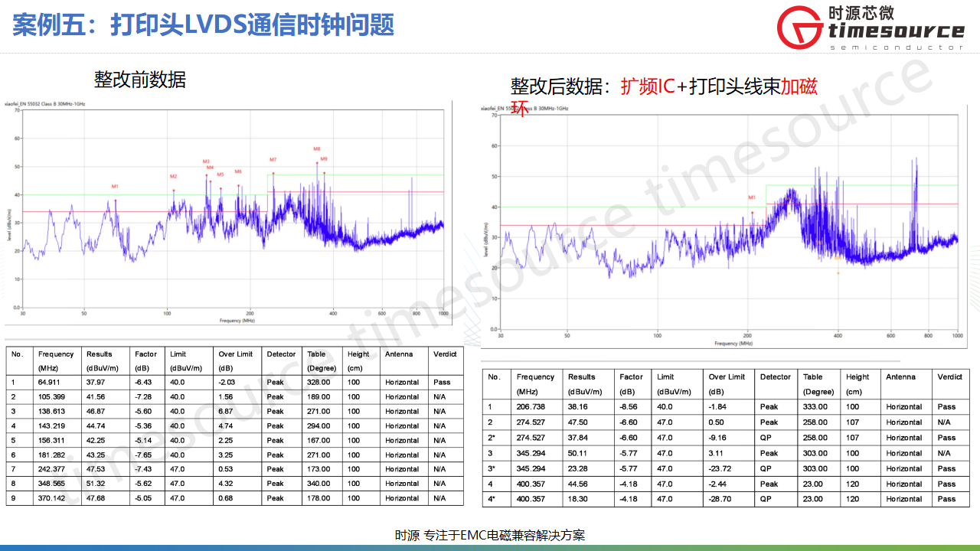Select the M2 marker on the left chart

[x=173, y=177]
